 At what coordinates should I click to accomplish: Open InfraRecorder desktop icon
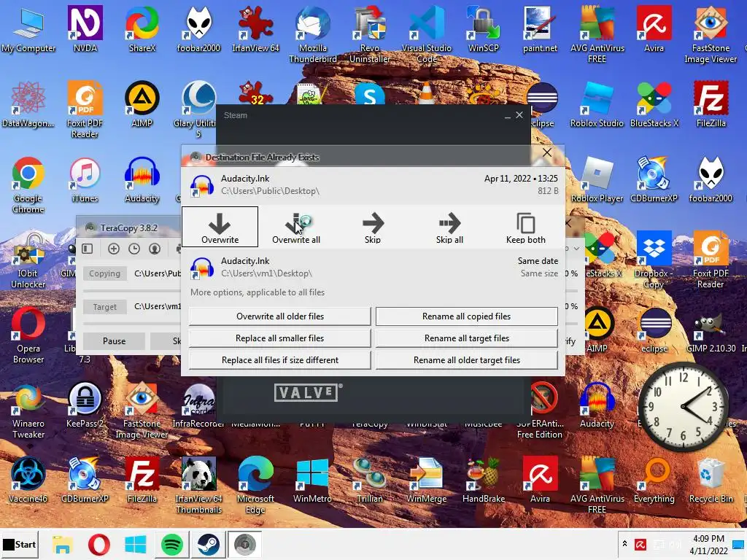(198, 405)
